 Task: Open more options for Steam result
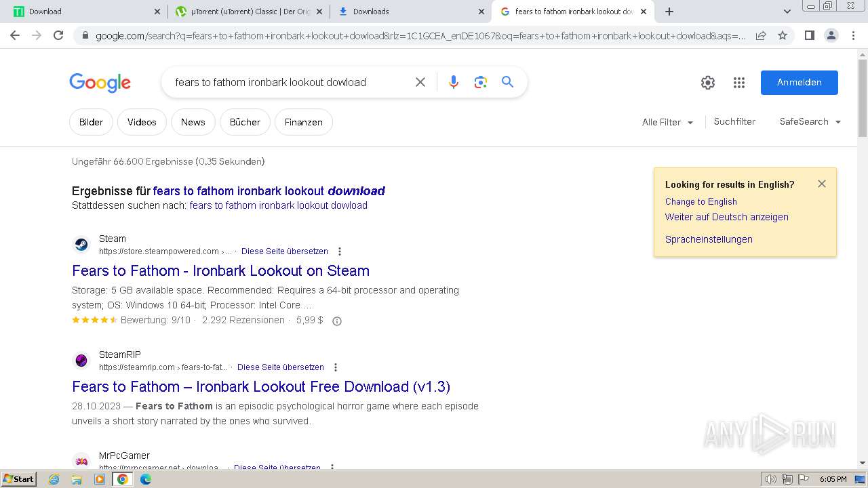point(340,251)
